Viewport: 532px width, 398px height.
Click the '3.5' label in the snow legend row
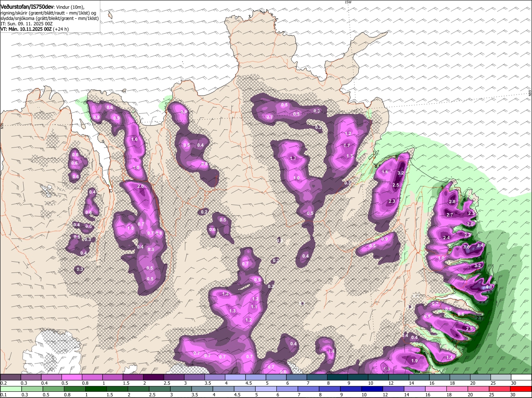point(208,383)
